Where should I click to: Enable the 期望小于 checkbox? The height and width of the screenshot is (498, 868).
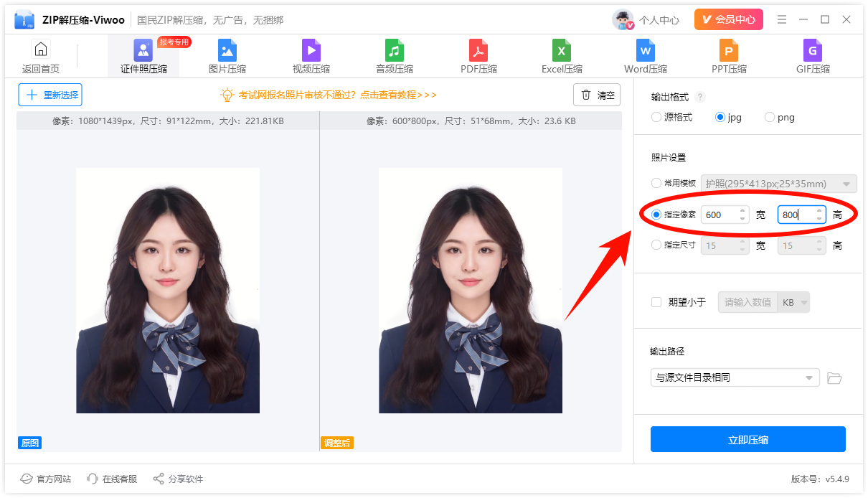(x=656, y=302)
